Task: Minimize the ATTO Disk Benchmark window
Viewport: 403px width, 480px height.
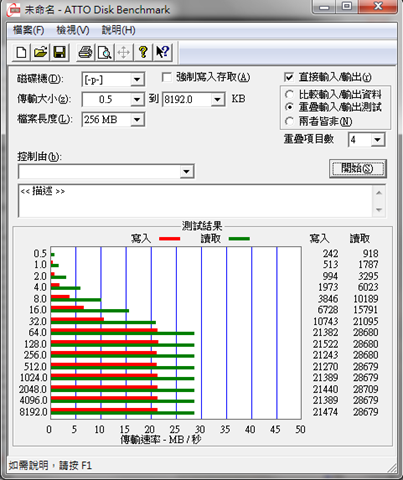Action: coord(324,7)
